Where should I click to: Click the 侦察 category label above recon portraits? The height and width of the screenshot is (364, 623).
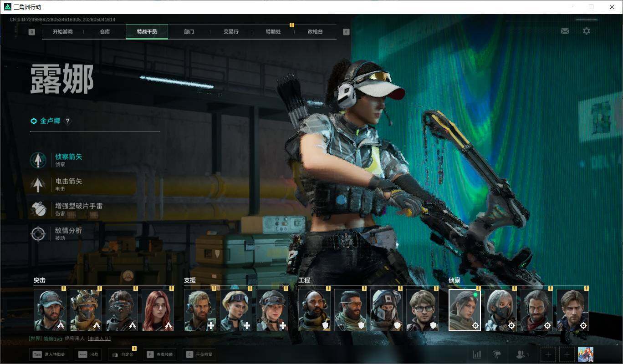(454, 280)
